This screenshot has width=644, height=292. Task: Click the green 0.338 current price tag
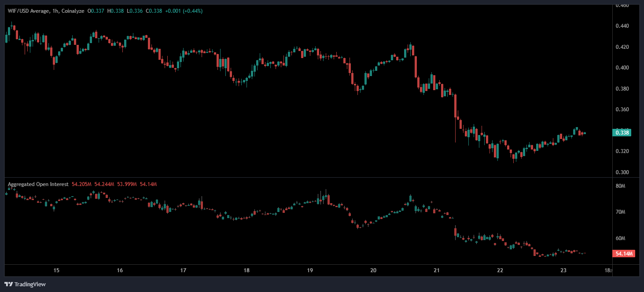pos(622,132)
